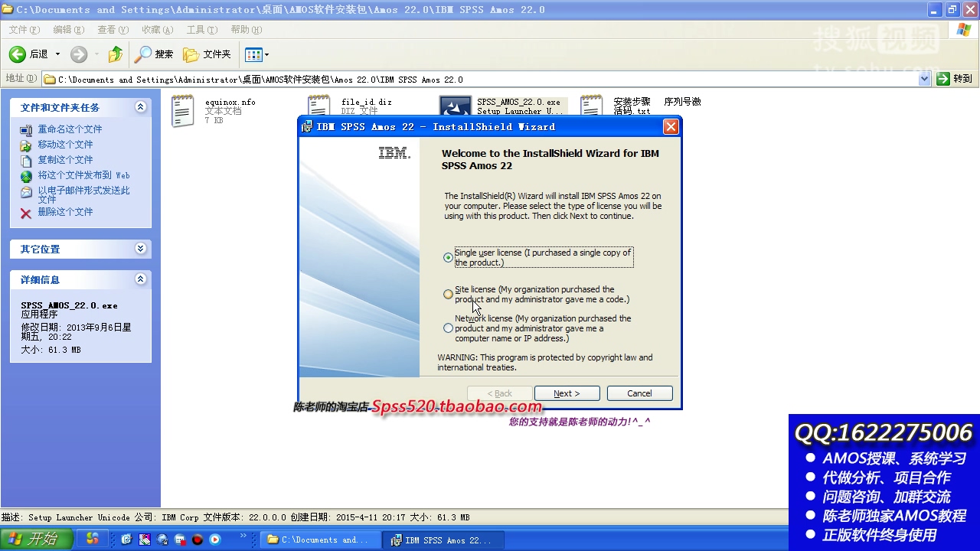The image size is (980, 551).
Task: Open the 工具(T) menu in Explorer
Action: [x=201, y=30]
